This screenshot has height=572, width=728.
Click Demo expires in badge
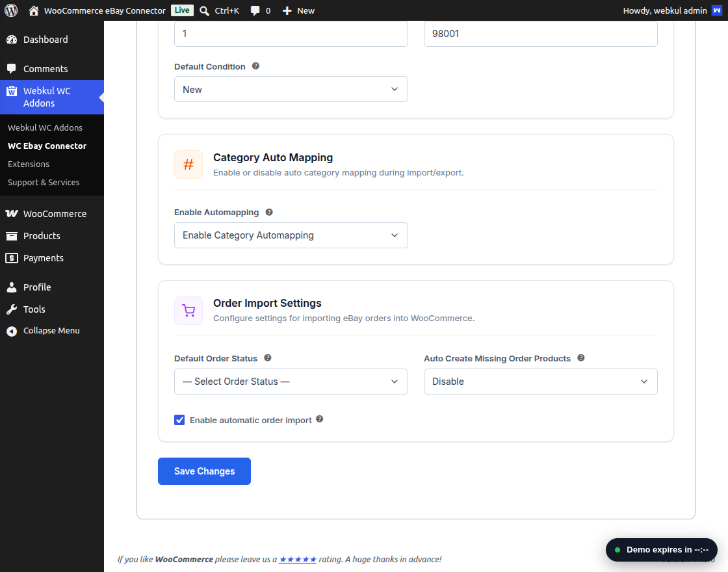point(662,550)
